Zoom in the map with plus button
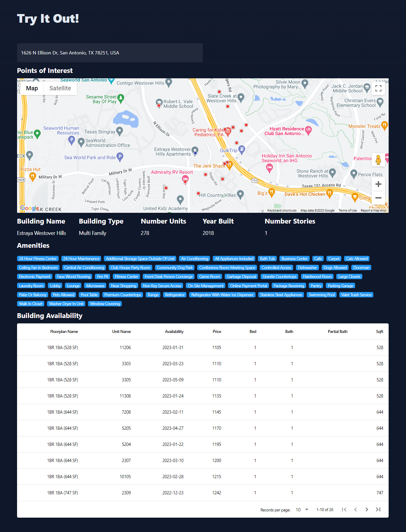 (378, 184)
